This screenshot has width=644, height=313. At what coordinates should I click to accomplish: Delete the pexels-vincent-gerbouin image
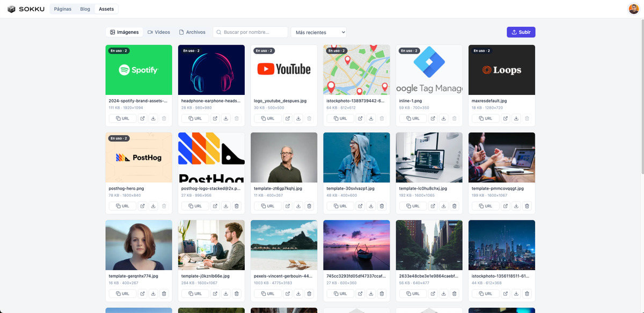click(309, 294)
